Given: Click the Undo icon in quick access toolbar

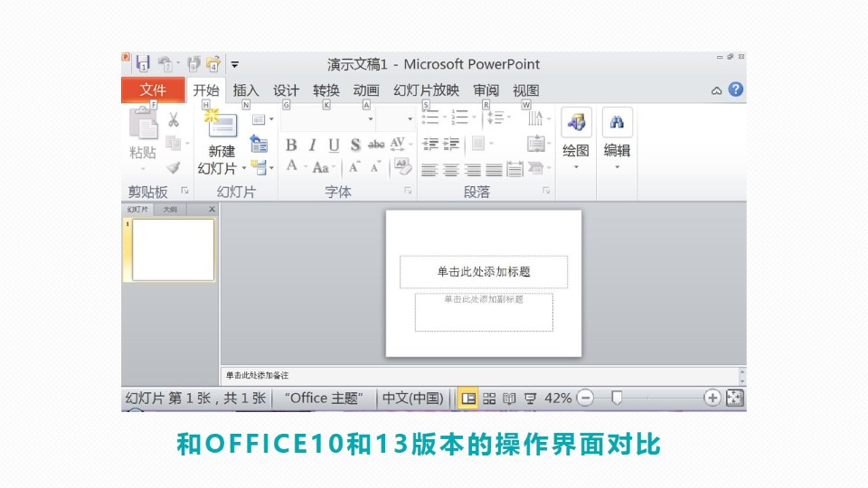Looking at the screenshot, I should (165, 63).
